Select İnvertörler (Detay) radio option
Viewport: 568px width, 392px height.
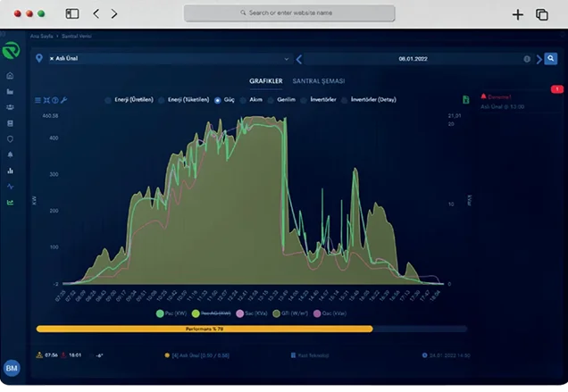(x=344, y=100)
